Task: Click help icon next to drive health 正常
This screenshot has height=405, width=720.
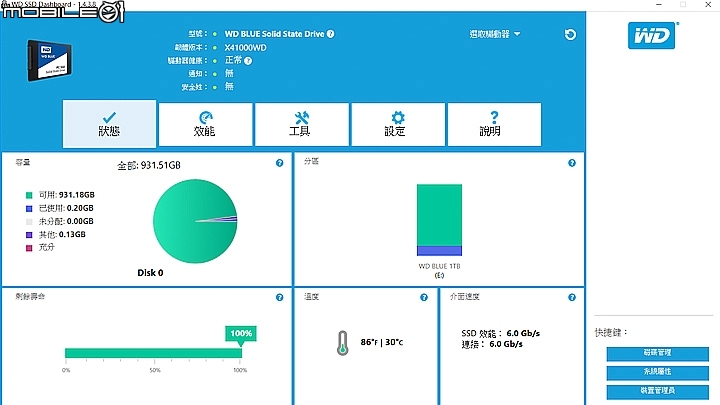Action: point(248,61)
